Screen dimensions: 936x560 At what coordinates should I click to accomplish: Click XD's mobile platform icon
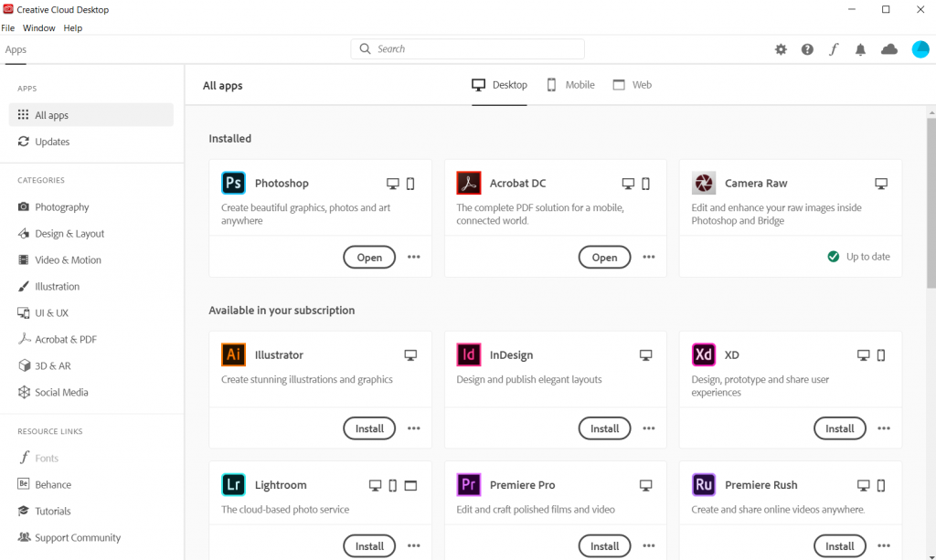[x=881, y=354]
